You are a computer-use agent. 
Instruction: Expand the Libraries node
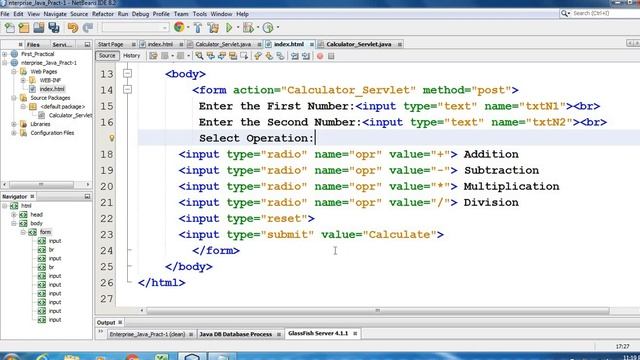[x=14, y=124]
